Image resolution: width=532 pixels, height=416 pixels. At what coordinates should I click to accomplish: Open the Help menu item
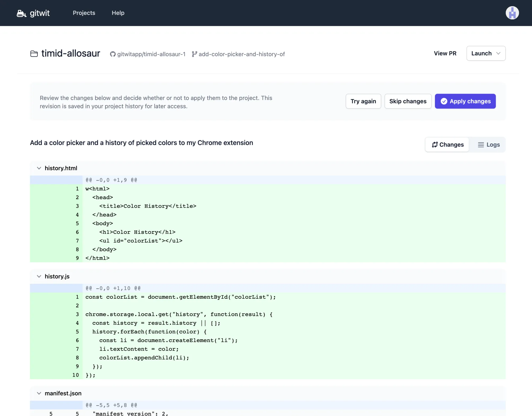click(118, 13)
